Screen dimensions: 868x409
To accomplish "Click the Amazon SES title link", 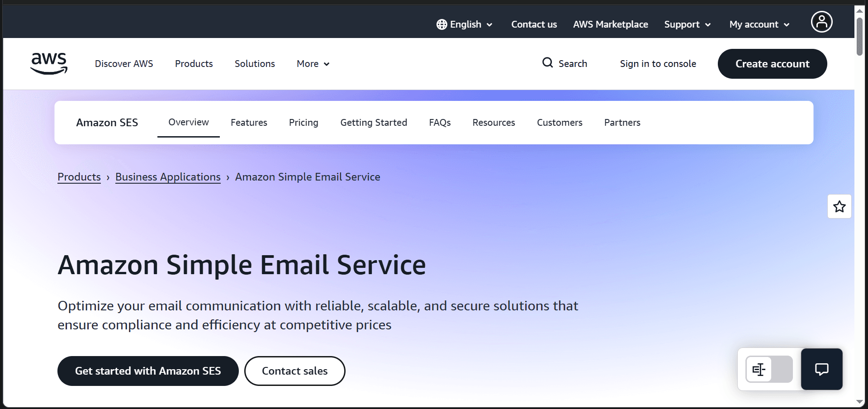I will 107,123.
